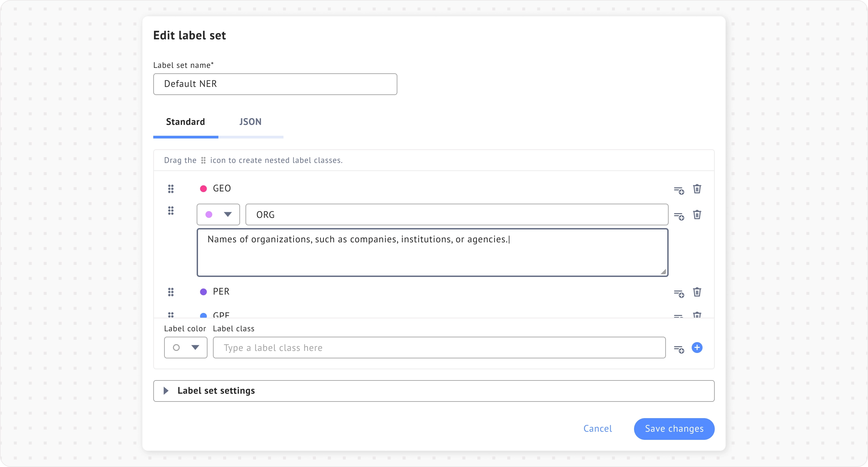The image size is (868, 467).
Task: Cancel editing the label set
Action: tap(597, 429)
